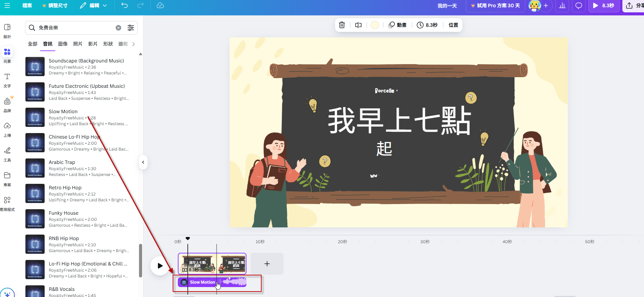The width and height of the screenshot is (644, 297).
Task: Open the hamburger main menu
Action: click(7, 5)
